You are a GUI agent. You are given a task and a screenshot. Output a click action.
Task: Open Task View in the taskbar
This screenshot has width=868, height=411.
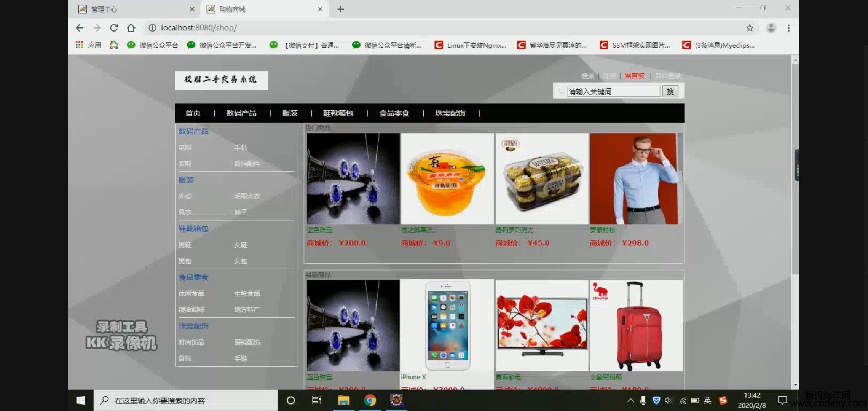click(x=316, y=400)
